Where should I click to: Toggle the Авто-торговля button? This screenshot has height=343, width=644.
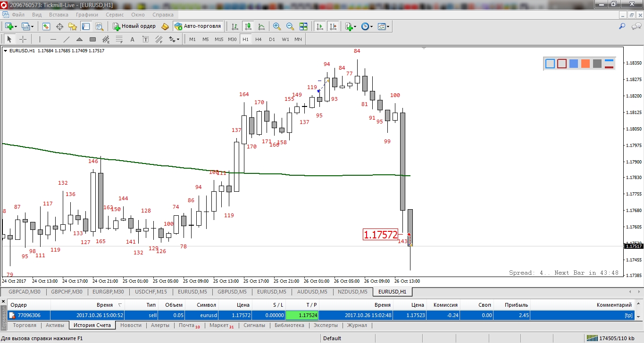[198, 26]
